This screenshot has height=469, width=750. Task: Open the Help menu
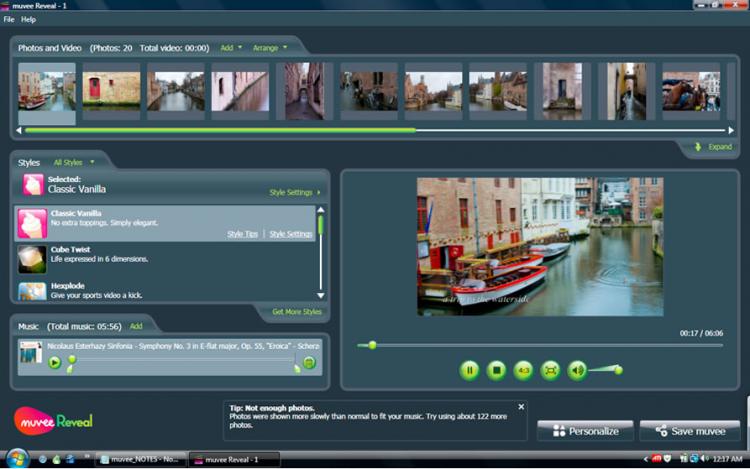[28, 19]
